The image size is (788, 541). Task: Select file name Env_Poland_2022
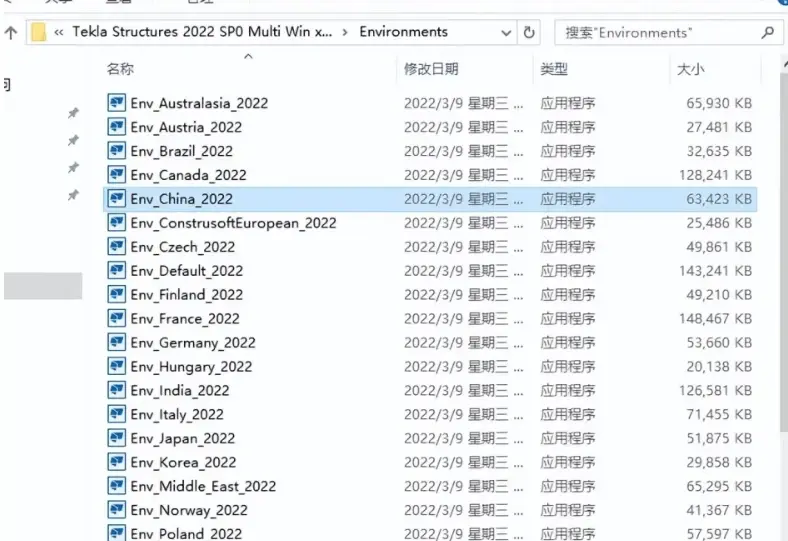tap(186, 533)
